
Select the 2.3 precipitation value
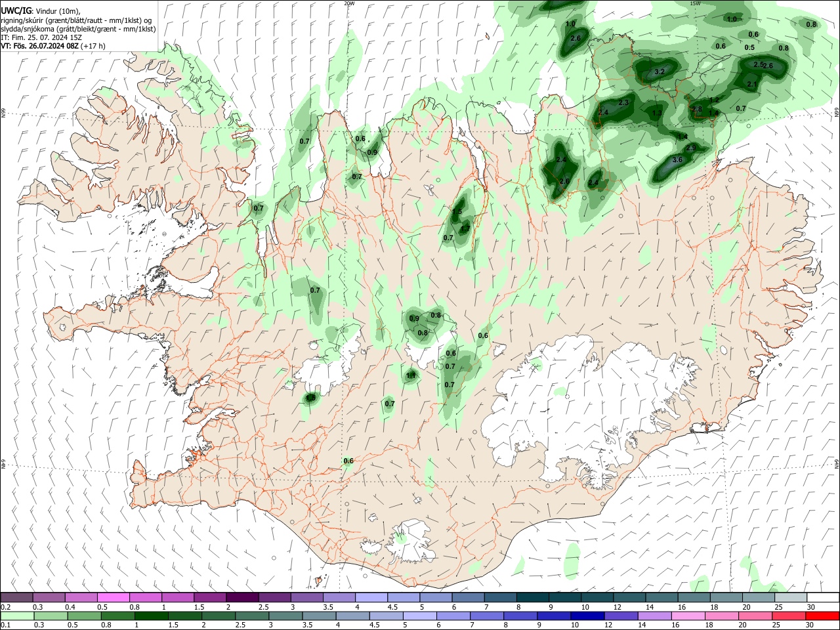(x=623, y=103)
